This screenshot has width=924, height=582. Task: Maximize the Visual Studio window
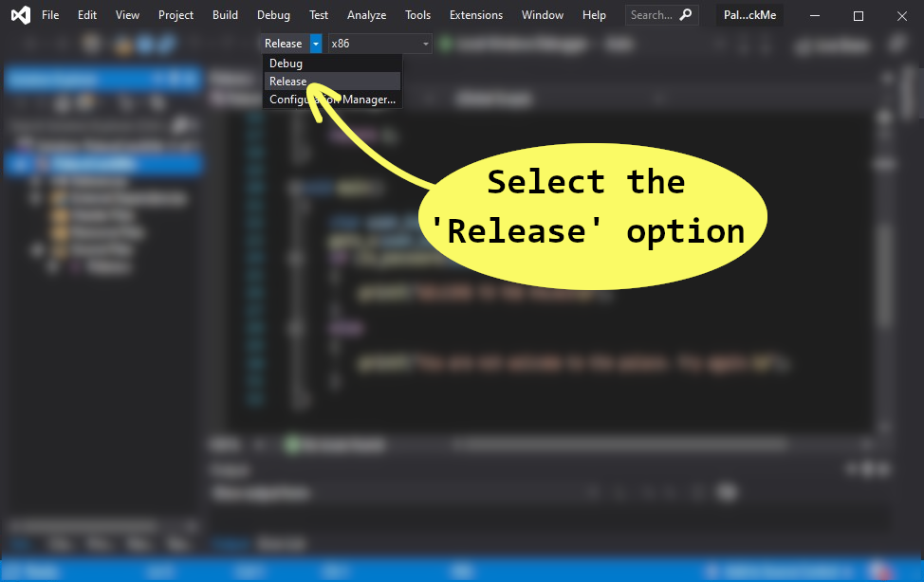point(859,16)
